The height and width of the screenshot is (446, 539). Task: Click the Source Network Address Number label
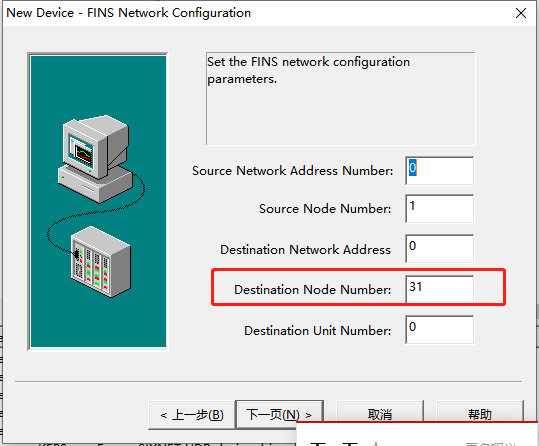[x=292, y=171]
